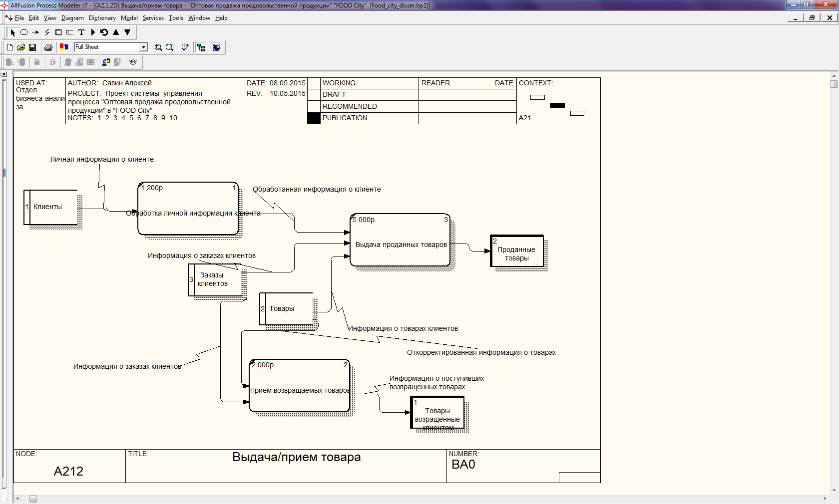Viewport: 839px width, 504px height.
Task: Click the Save model floppy icon
Action: 32,47
